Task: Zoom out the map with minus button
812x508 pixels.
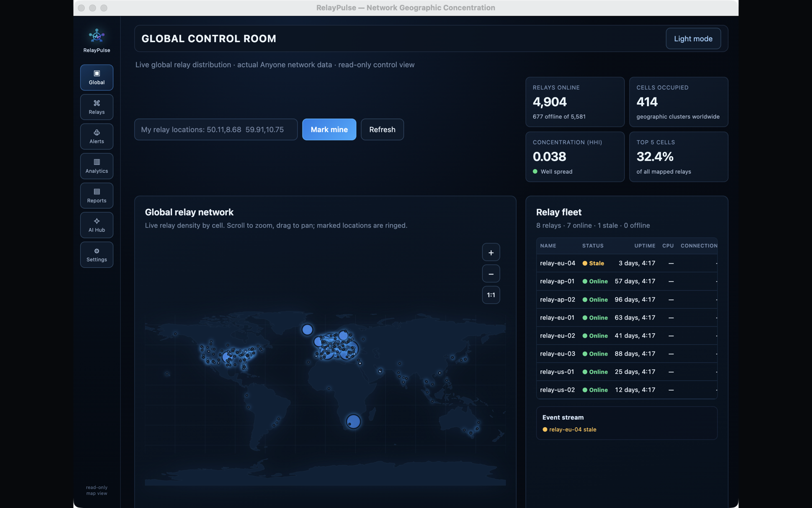Action: point(491,274)
